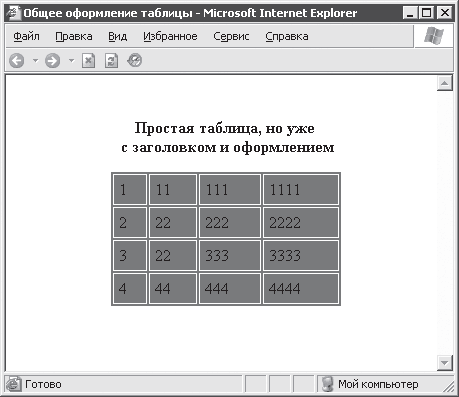Viewport: 459px width, 397px height.
Task: Click the Forward navigation arrow icon
Action: (x=53, y=61)
